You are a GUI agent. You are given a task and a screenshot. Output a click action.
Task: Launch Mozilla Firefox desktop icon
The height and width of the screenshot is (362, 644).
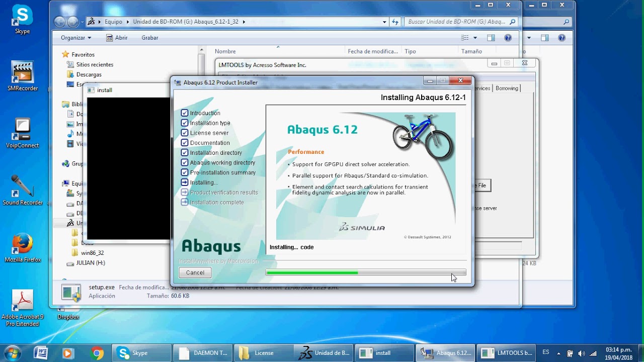pos(23,248)
